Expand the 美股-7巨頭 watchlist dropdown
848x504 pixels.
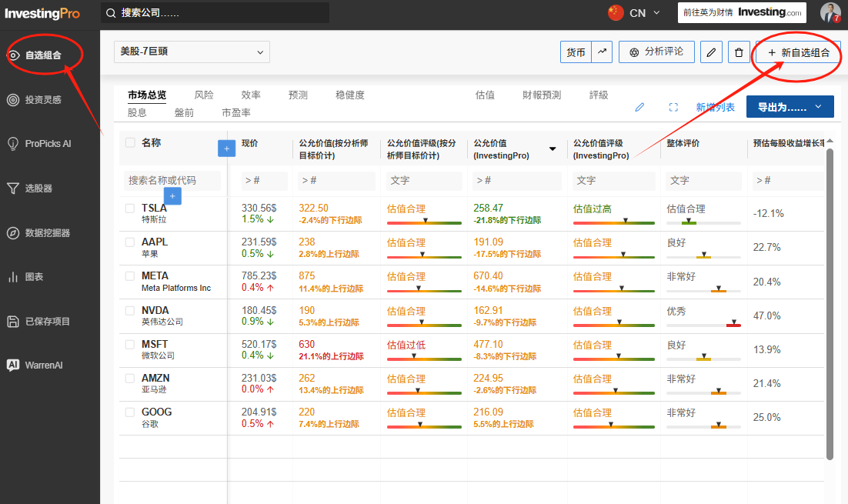[x=192, y=52]
